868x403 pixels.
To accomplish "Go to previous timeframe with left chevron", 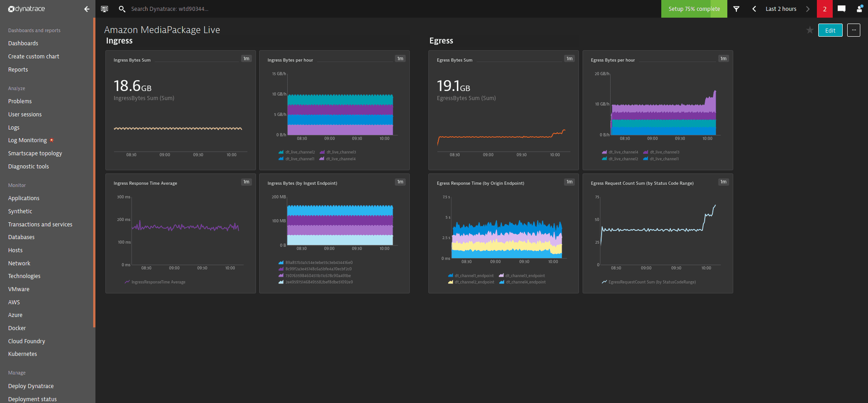I will pos(754,9).
